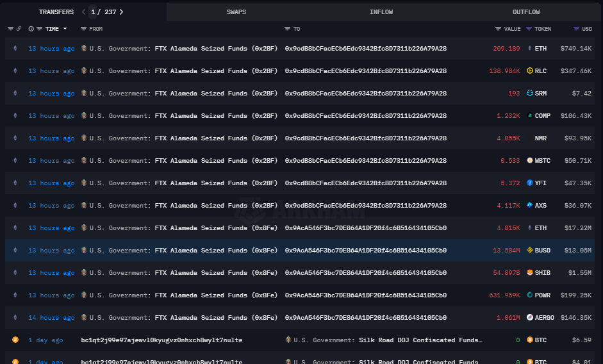The width and height of the screenshot is (603, 364).
Task: Click the AXS token icon
Action: [529, 206]
